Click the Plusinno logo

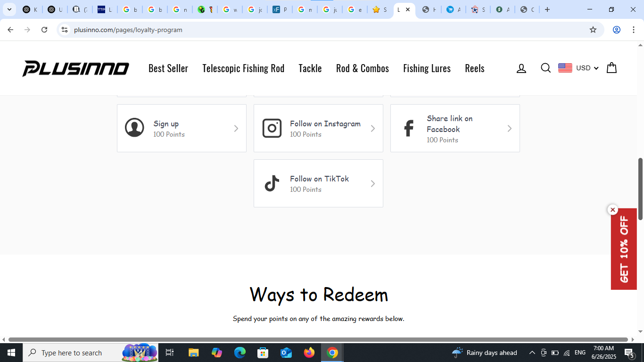75,68
